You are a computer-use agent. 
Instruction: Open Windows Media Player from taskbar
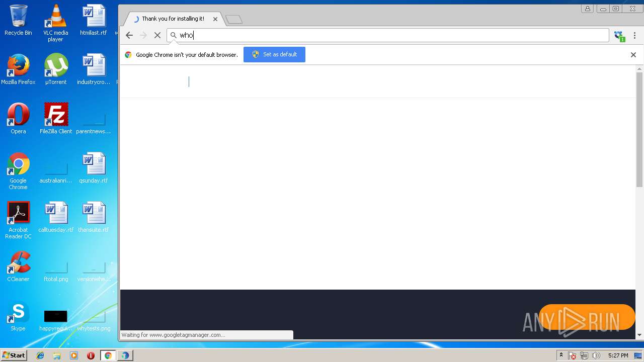pyautogui.click(x=74, y=355)
